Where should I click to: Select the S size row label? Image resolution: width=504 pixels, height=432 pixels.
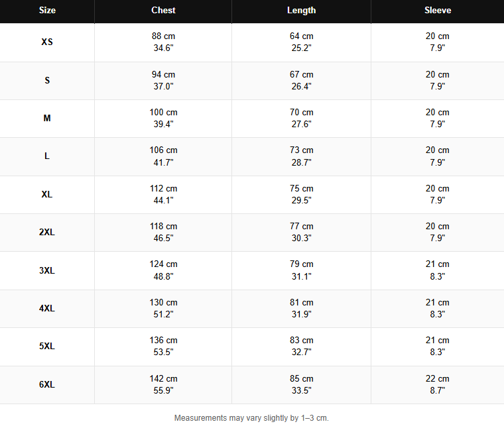47,80
